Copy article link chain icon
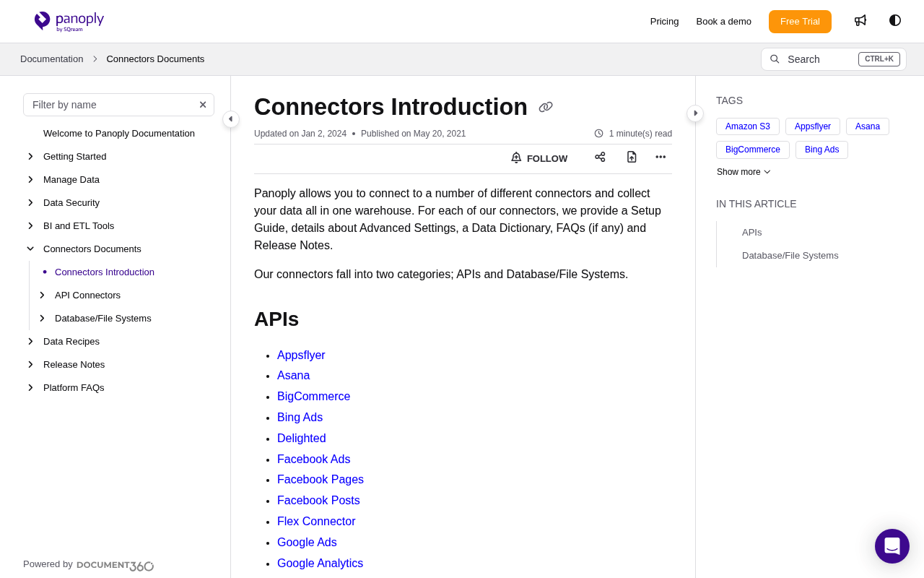This screenshot has height=578, width=924. tap(546, 107)
